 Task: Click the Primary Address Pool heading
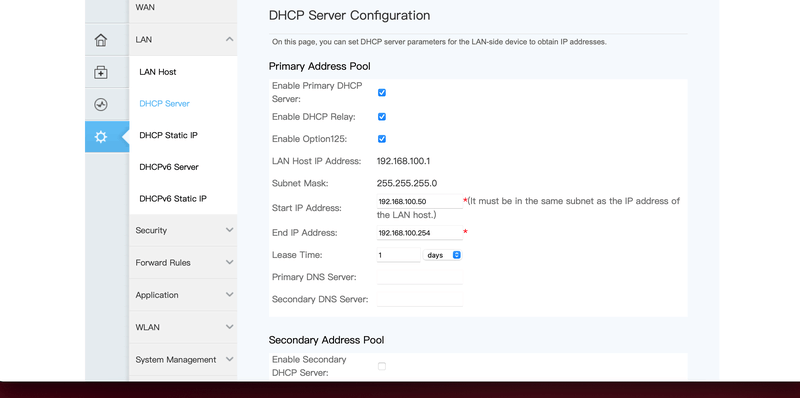pyautogui.click(x=319, y=66)
